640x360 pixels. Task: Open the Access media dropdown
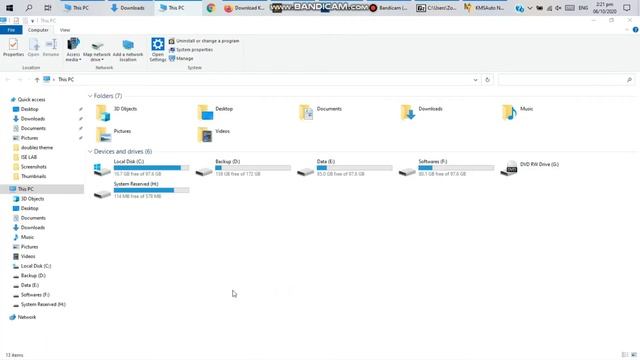[73, 49]
